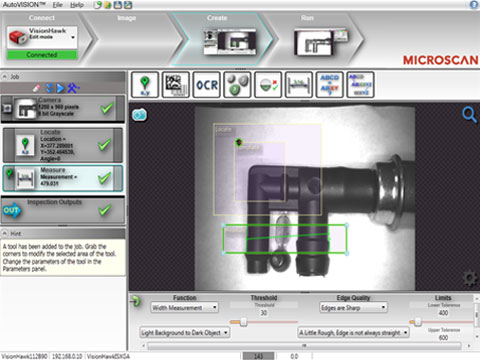Collapse the Job panel

tap(5, 77)
